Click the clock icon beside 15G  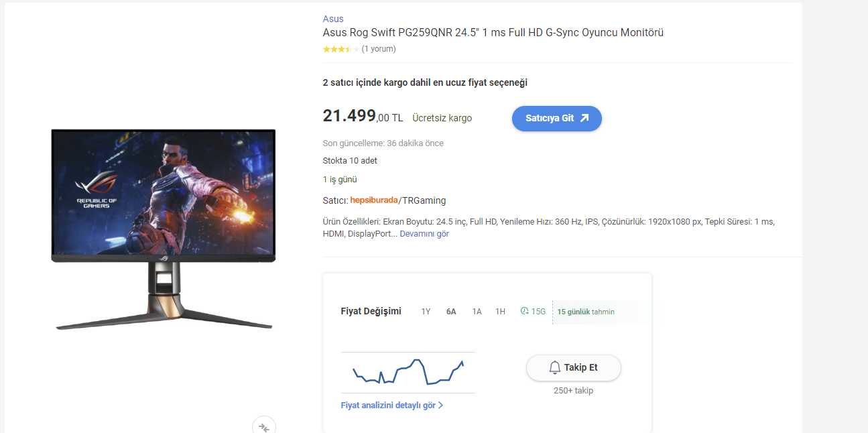pyautogui.click(x=524, y=311)
